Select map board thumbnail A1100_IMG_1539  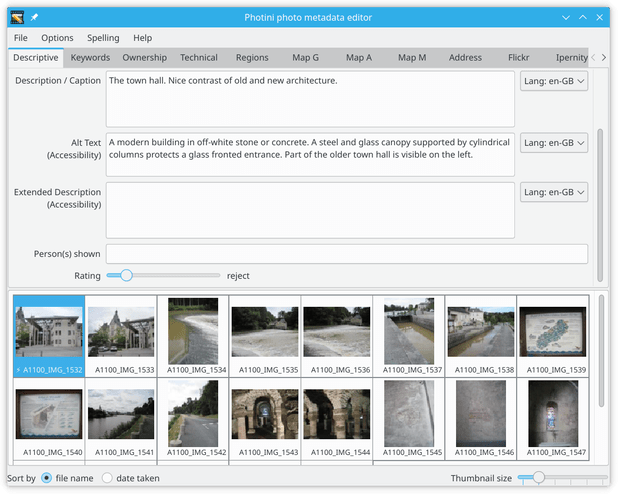click(x=553, y=336)
